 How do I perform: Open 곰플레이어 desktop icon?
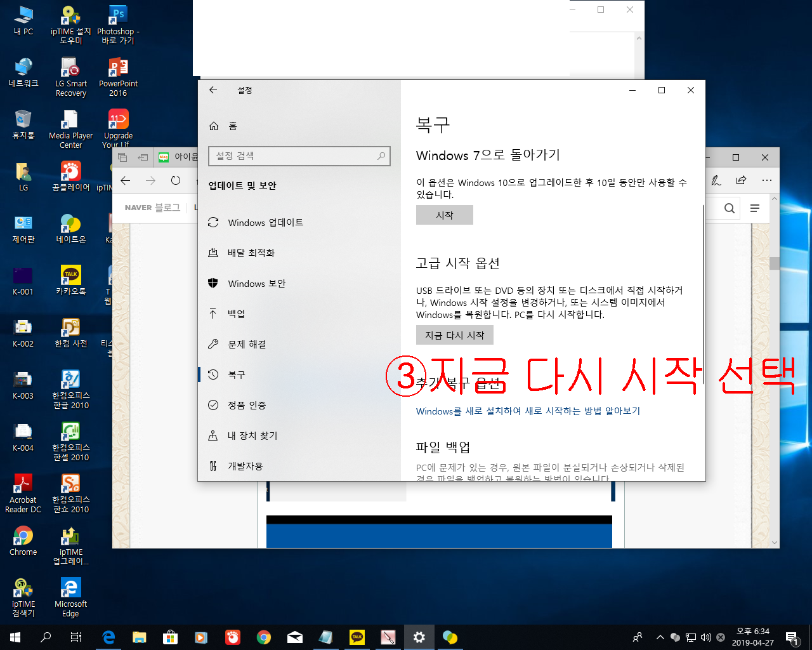click(x=71, y=176)
